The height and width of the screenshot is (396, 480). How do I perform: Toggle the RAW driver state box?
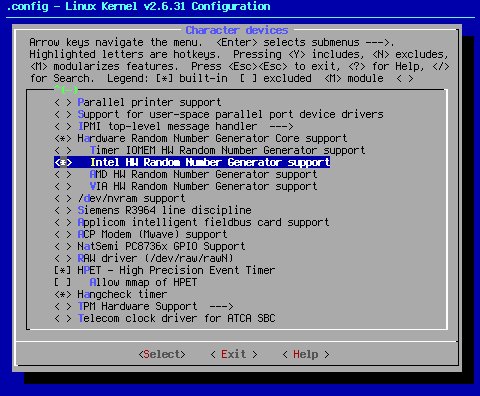tap(63, 258)
